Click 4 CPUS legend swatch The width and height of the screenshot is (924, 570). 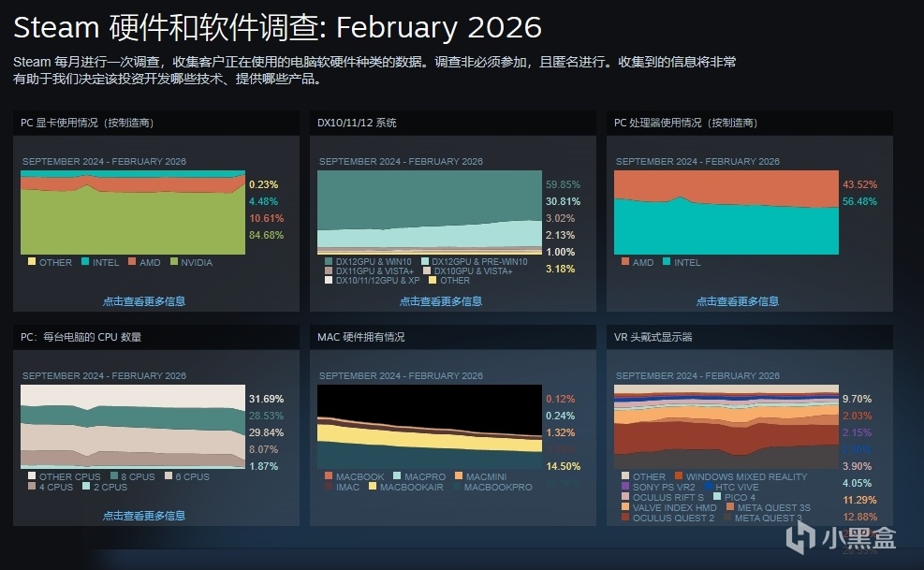(x=32, y=487)
